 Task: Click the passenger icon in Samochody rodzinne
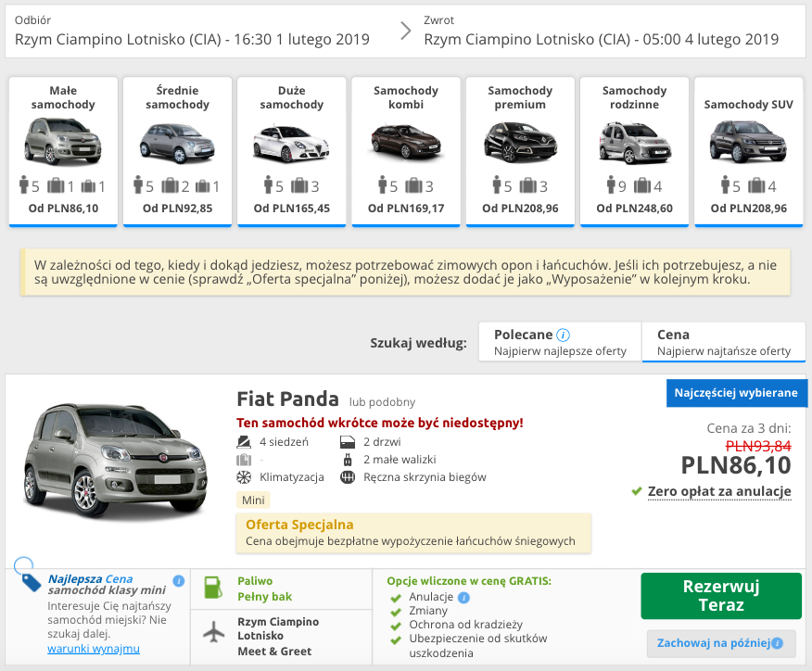[611, 184]
